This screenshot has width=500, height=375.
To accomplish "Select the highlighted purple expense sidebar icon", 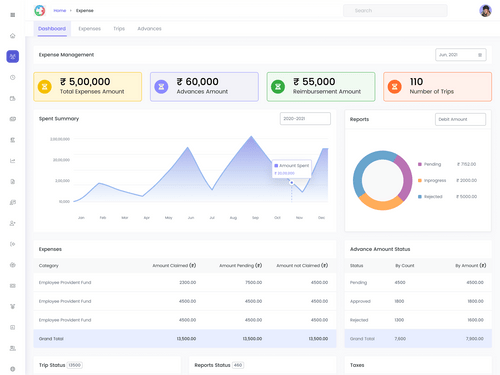I will point(13,56).
